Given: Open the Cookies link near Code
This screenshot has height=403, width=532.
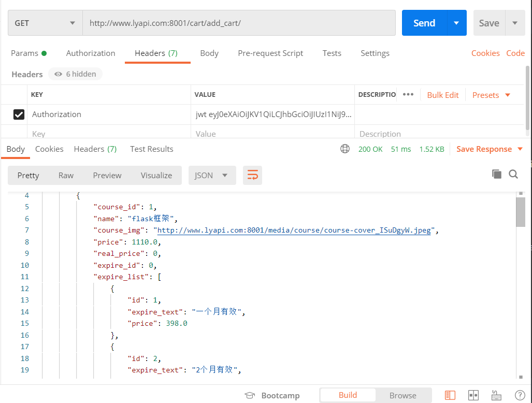Looking at the screenshot, I should pos(485,53).
